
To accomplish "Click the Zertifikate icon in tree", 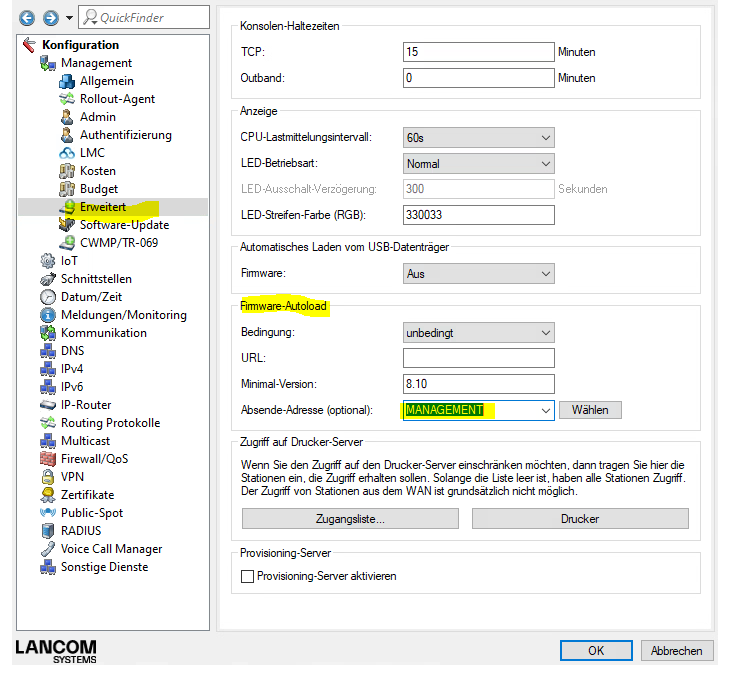I will click(x=47, y=495).
